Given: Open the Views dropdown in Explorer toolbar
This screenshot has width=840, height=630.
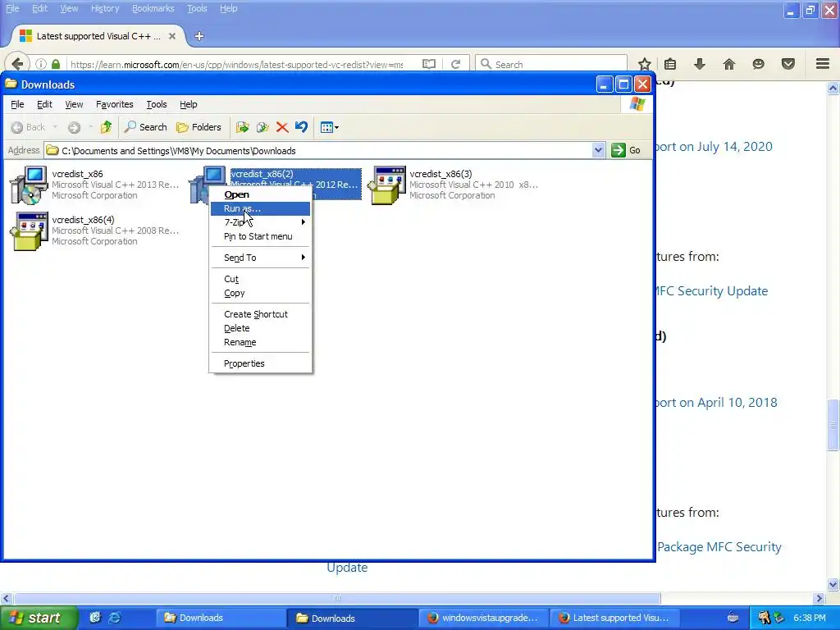Looking at the screenshot, I should pyautogui.click(x=329, y=127).
